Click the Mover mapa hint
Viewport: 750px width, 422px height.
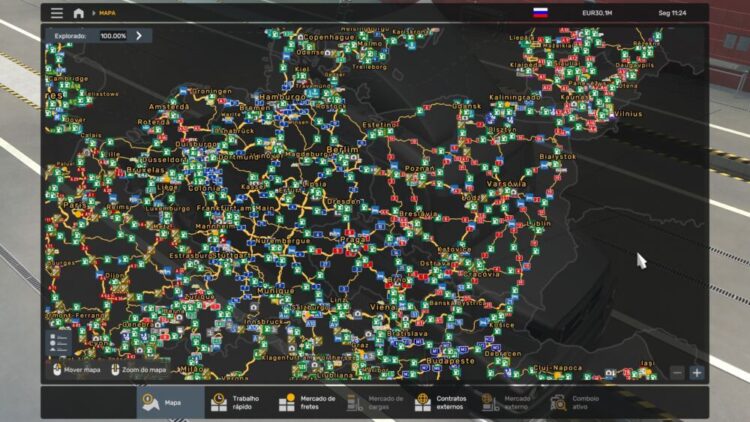pos(77,370)
